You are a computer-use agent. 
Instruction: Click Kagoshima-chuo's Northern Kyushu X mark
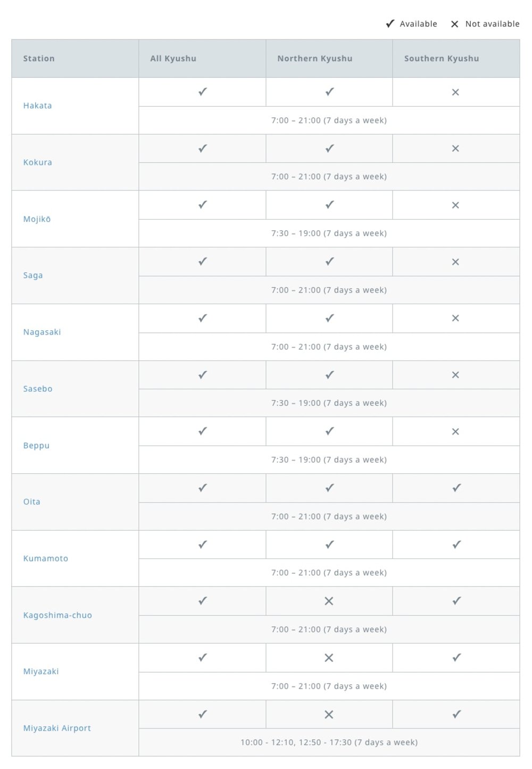(329, 601)
